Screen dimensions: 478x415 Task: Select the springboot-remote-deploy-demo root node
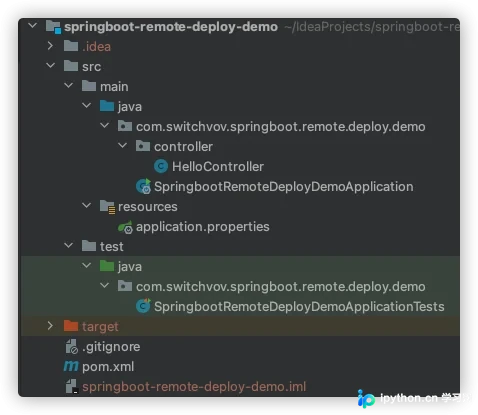coord(171,27)
